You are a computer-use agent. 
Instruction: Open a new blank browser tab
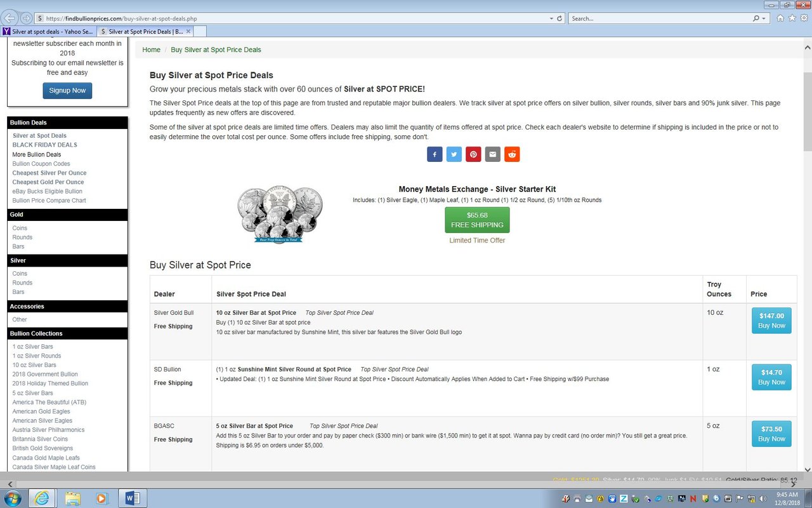point(200,31)
